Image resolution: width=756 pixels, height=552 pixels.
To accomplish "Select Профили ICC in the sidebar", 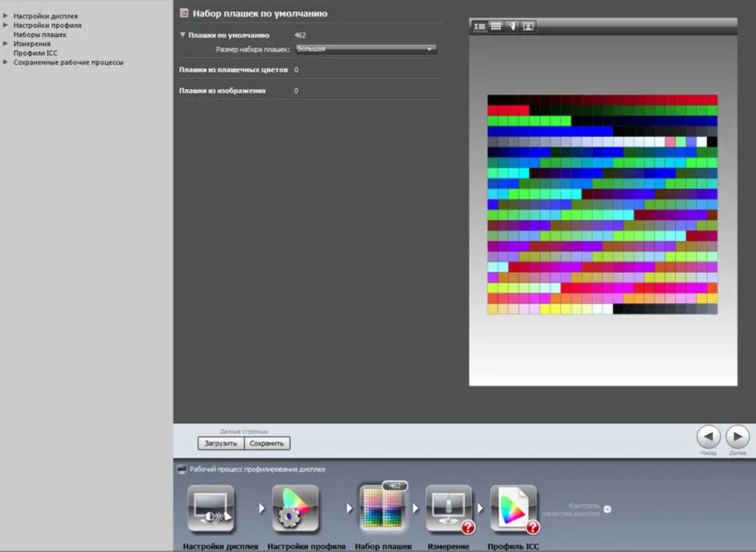I will pyautogui.click(x=35, y=53).
